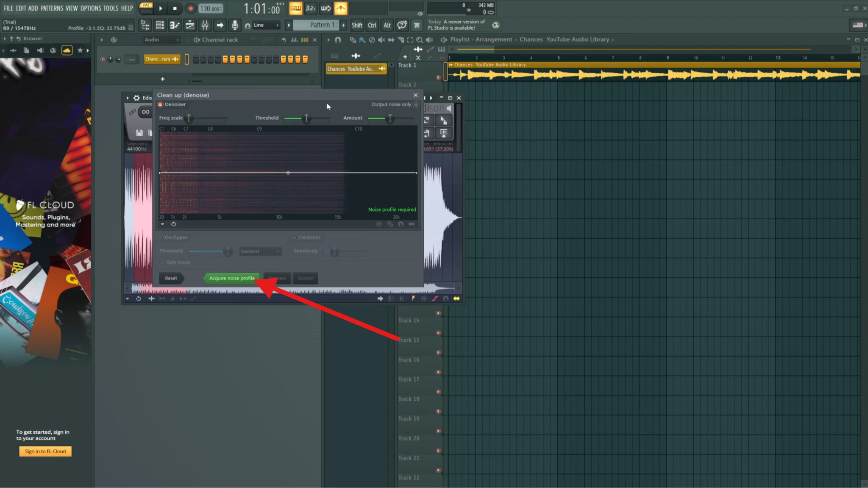The width and height of the screenshot is (868, 488).
Task: Select the Slice tool in the Playlist toolbar
Action: 401,39
